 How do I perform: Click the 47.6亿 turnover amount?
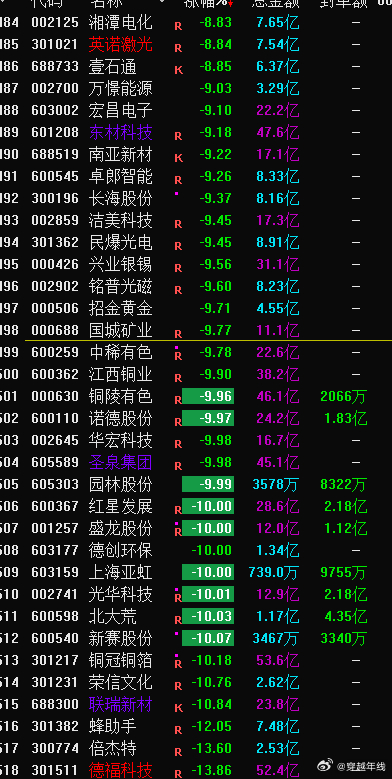pyautogui.click(x=278, y=132)
